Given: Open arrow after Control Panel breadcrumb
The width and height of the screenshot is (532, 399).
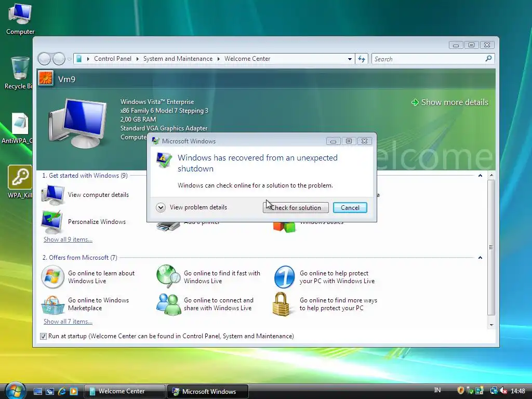Looking at the screenshot, I should click(137, 59).
